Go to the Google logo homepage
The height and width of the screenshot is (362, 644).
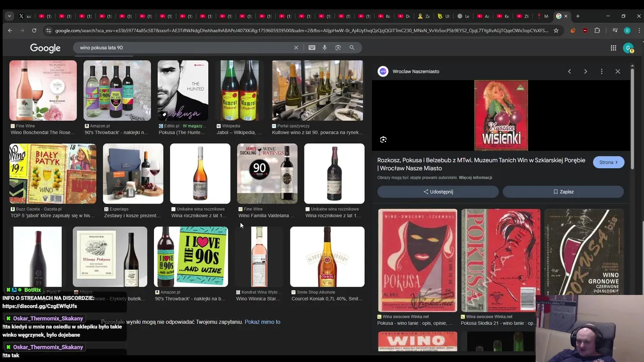45,48
